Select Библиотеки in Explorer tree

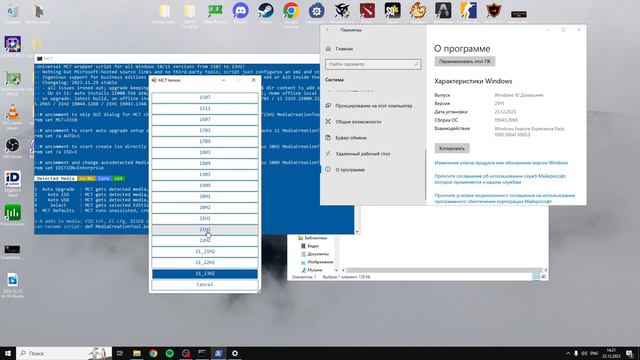tap(312, 238)
